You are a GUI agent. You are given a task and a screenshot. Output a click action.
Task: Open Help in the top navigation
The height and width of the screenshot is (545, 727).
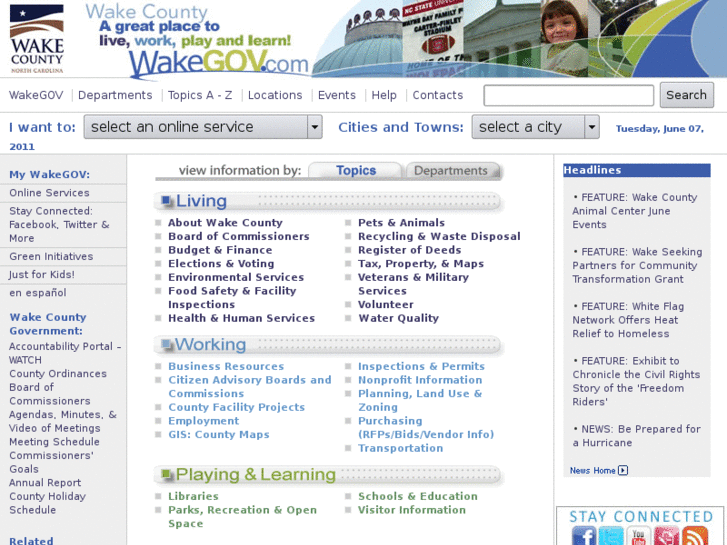pos(384,95)
